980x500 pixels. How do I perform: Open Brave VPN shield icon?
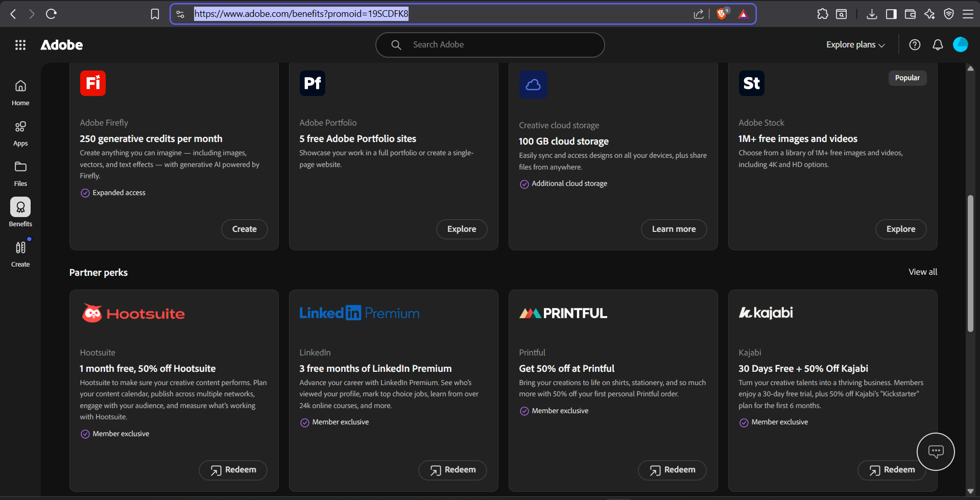[x=949, y=14]
